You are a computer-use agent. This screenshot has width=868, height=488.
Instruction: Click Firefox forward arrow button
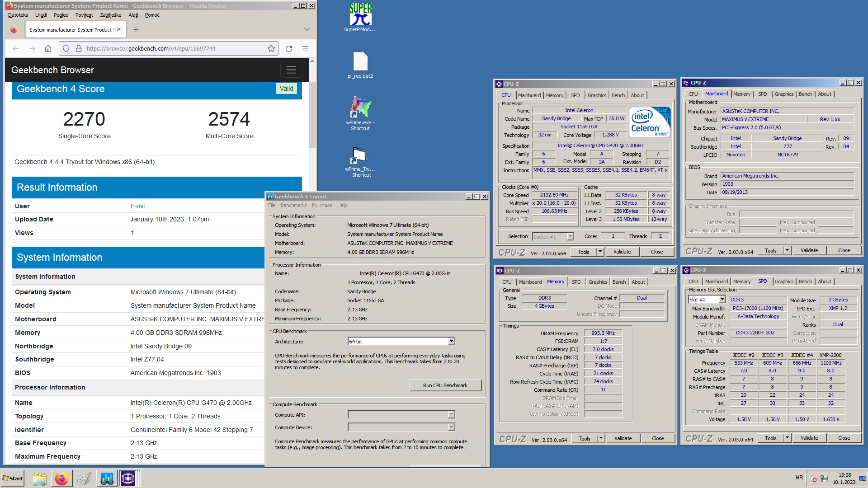32,48
